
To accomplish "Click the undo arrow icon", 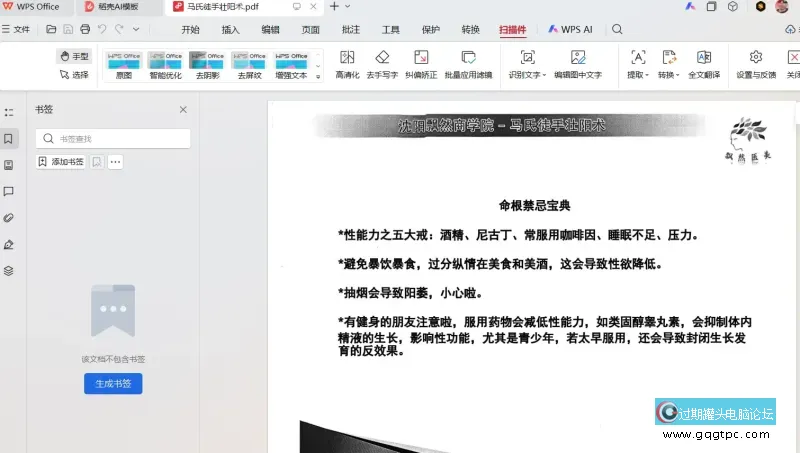I will pyautogui.click(x=102, y=29).
